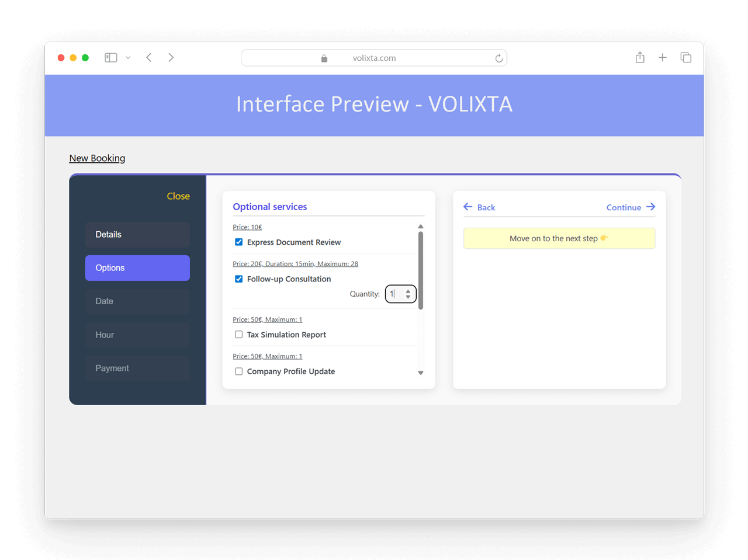Click scroll-up arrow of services list
The image size is (748, 560).
(421, 227)
